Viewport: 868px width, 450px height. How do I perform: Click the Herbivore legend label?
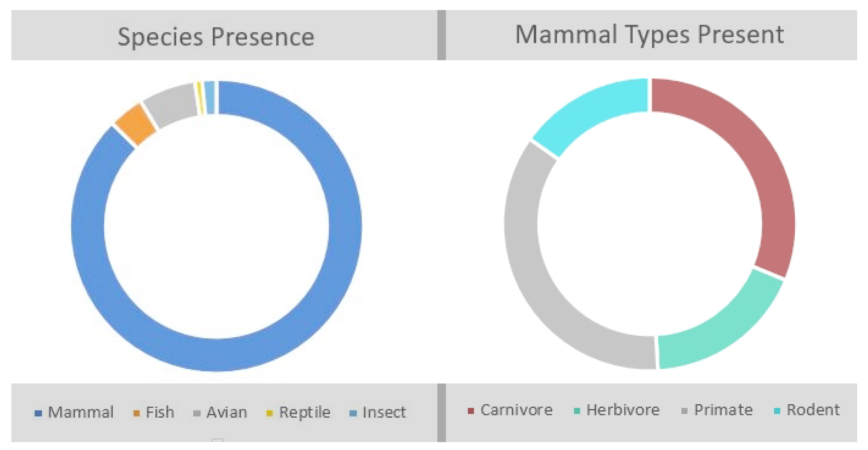(x=623, y=410)
